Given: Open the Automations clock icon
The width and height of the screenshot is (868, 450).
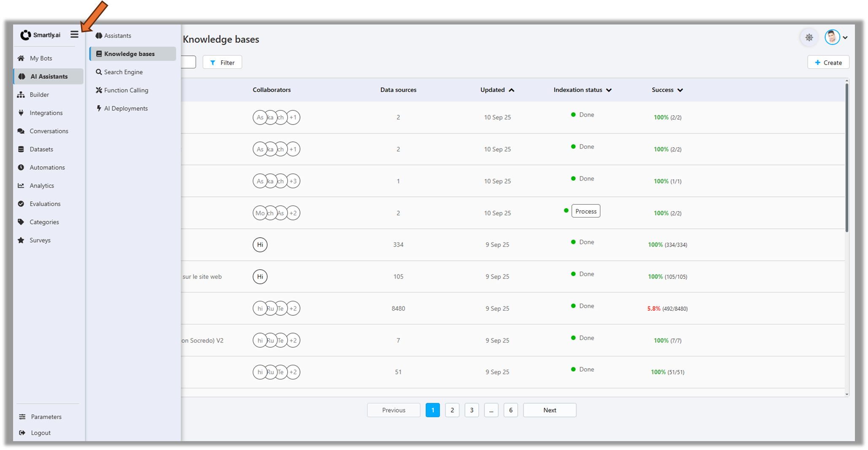Looking at the screenshot, I should [21, 167].
